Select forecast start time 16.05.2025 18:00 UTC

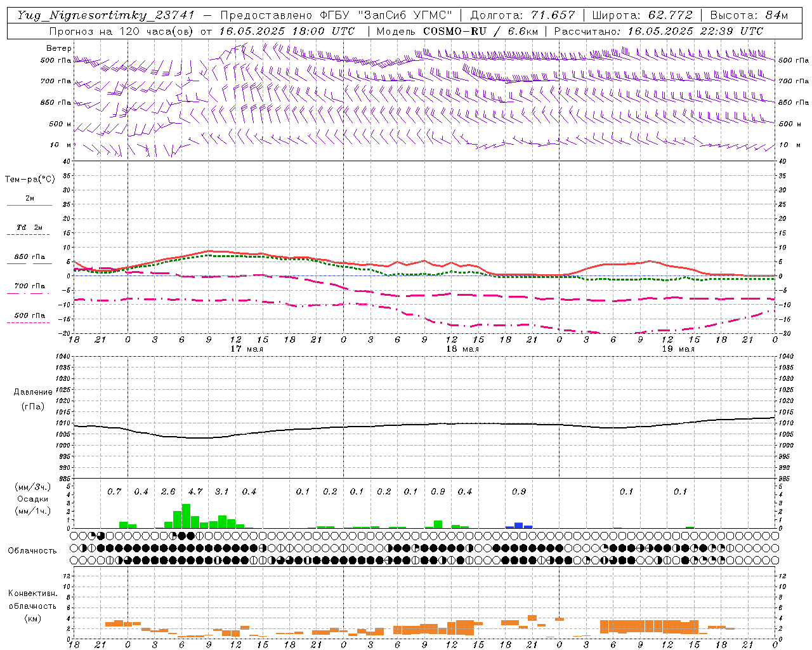coord(287,31)
